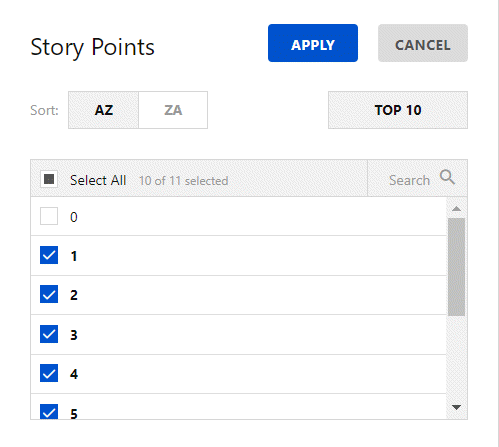This screenshot has width=499, height=447.
Task: Sort values descending with ZA
Action: pos(173,110)
